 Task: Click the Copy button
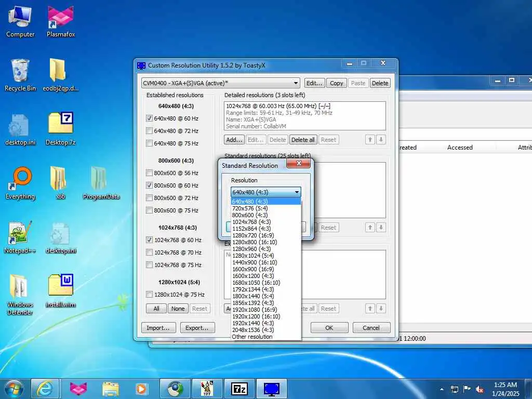point(336,83)
